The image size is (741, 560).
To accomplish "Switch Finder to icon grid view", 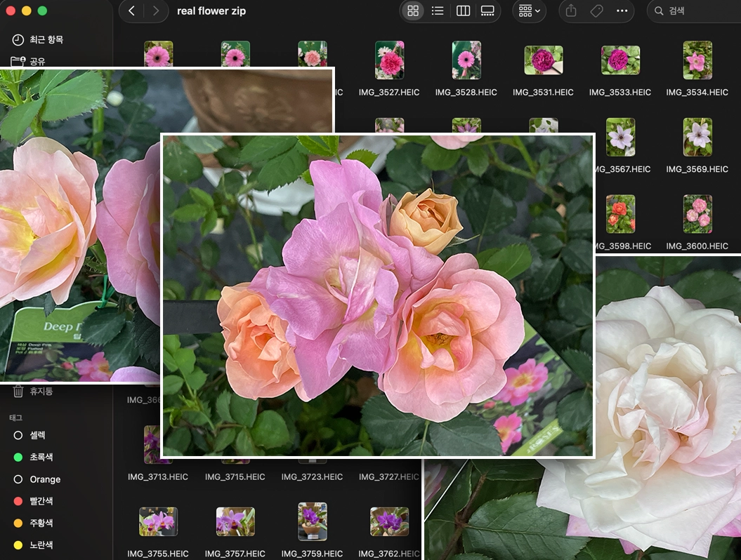I will click(413, 11).
